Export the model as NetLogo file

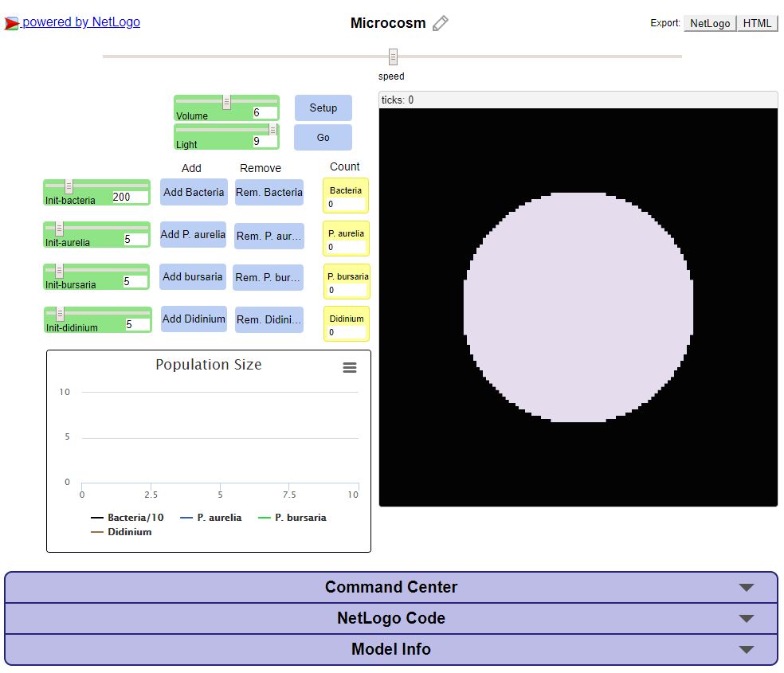click(709, 23)
